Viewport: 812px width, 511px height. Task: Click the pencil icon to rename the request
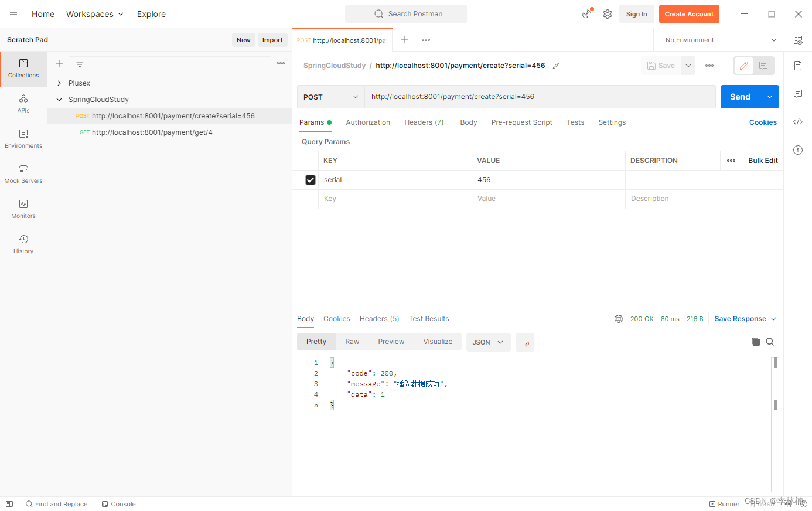coord(556,66)
